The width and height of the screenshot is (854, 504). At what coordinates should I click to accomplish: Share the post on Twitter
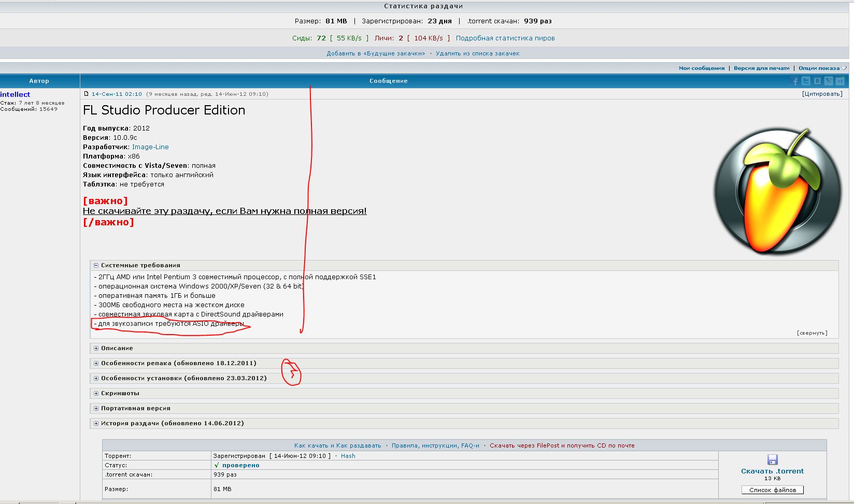806,81
